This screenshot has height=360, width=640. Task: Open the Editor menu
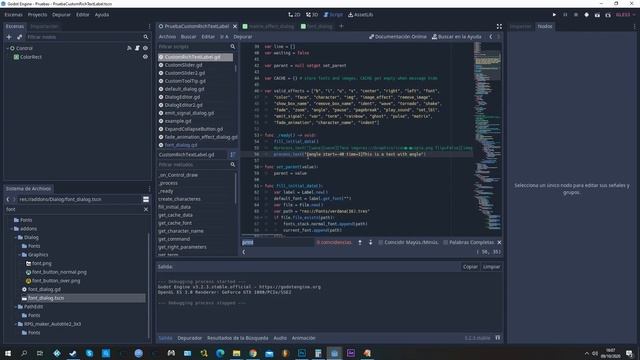82,15
